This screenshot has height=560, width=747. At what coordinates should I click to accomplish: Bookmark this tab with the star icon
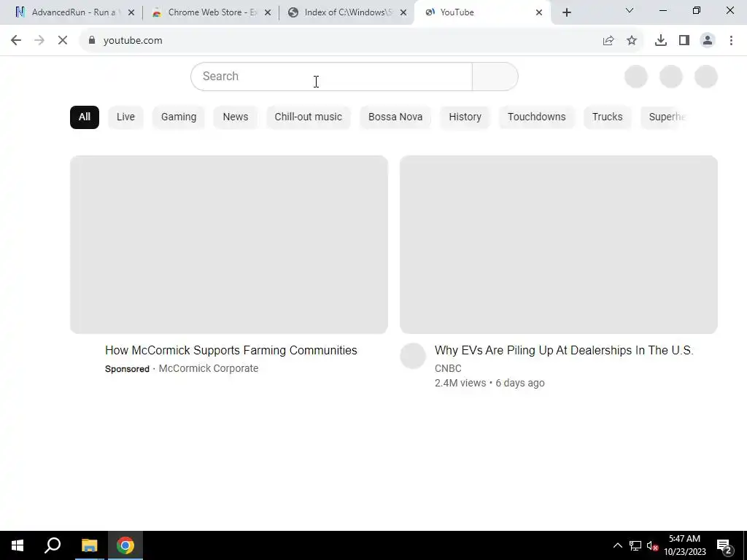[x=632, y=41]
